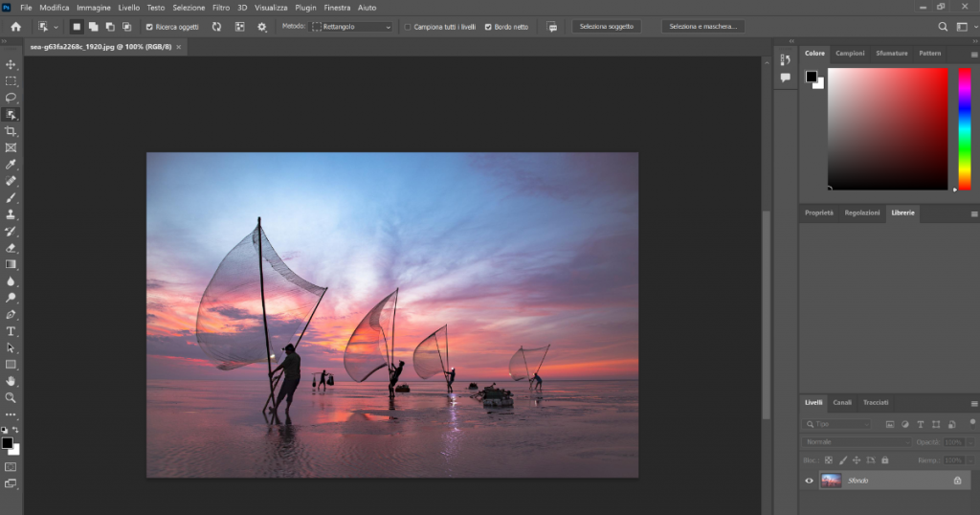
Task: Open the Filtro menu
Action: 220,8
